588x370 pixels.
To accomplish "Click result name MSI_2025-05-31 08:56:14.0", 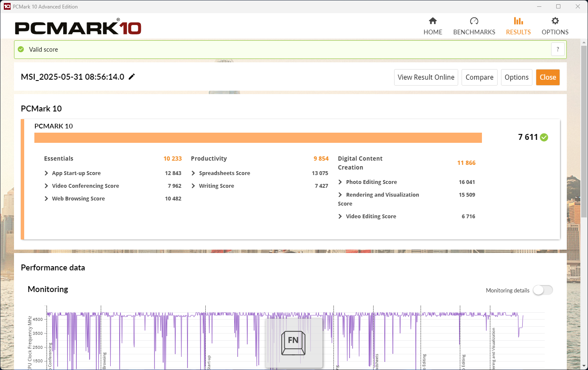I will 73,77.
